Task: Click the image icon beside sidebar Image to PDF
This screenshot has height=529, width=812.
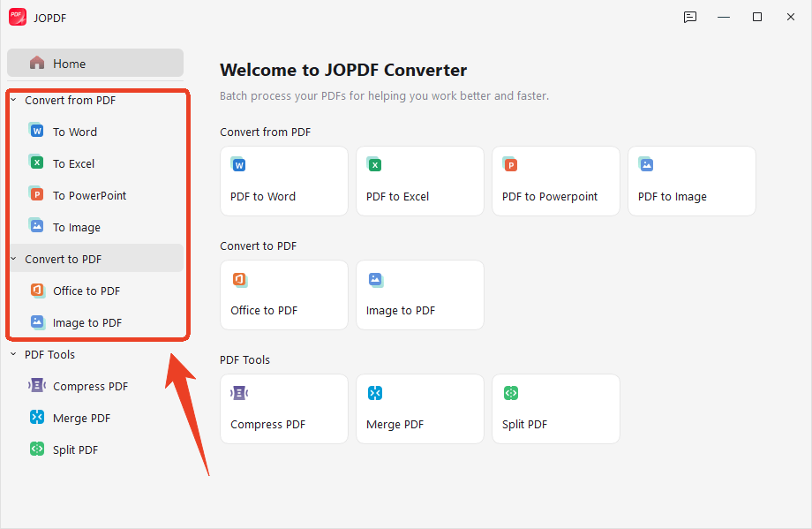Action: (37, 321)
